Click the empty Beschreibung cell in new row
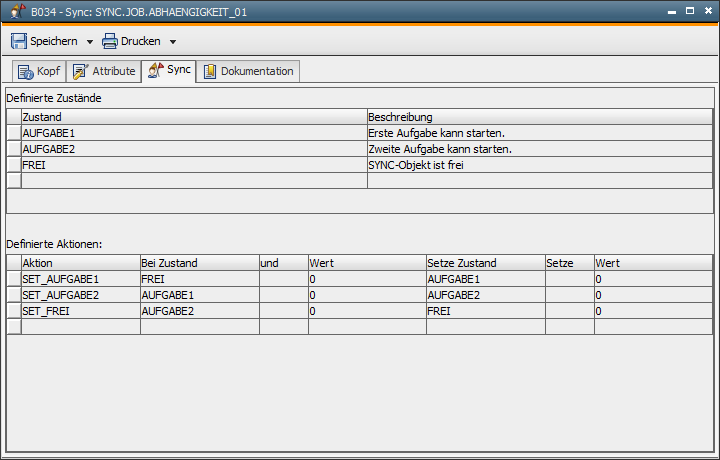 [540, 181]
